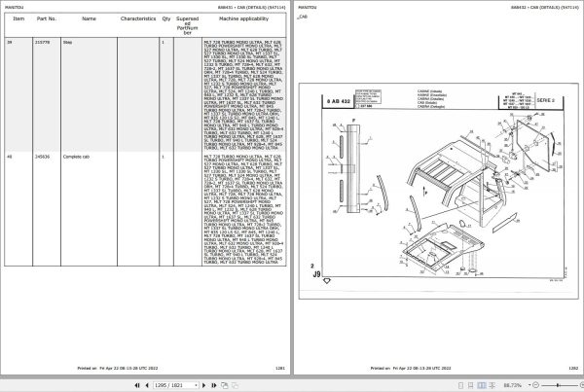584x392 pixels.
Task: Go to the first page
Action: pyautogui.click(x=137, y=385)
